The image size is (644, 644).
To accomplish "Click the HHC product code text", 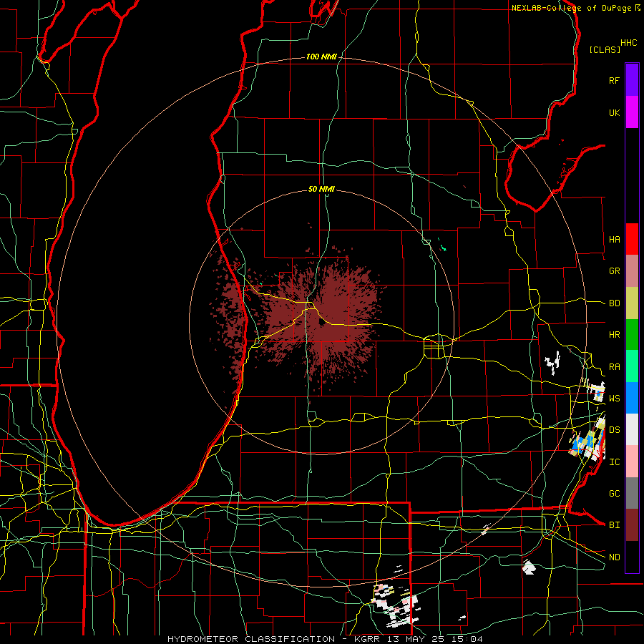I will 629,43.
